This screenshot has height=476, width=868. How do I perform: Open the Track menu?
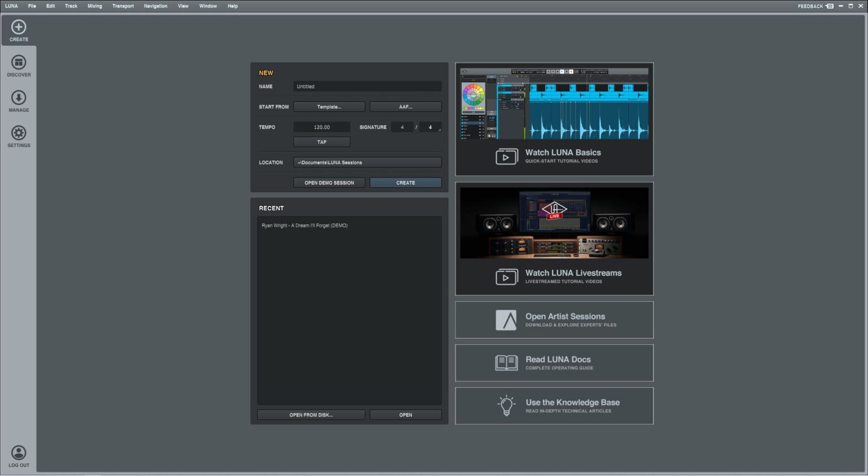(x=71, y=6)
